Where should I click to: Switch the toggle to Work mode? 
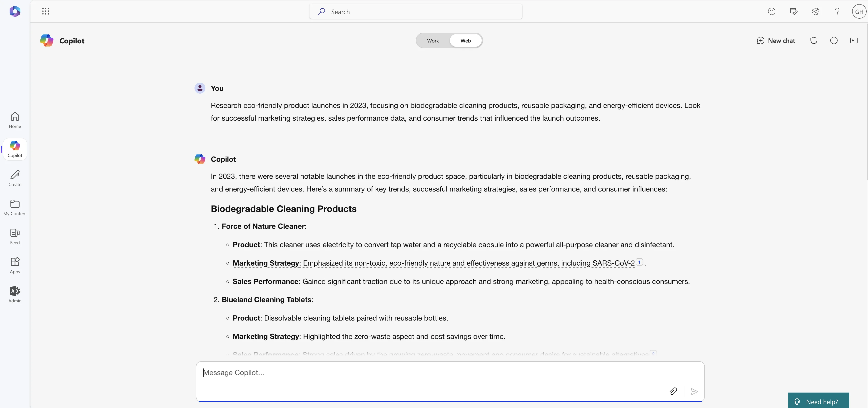[x=433, y=41]
